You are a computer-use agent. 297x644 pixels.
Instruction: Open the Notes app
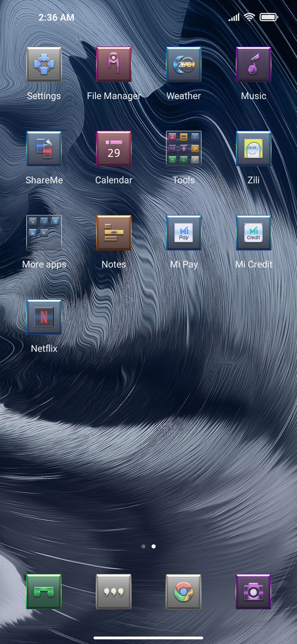(x=114, y=233)
